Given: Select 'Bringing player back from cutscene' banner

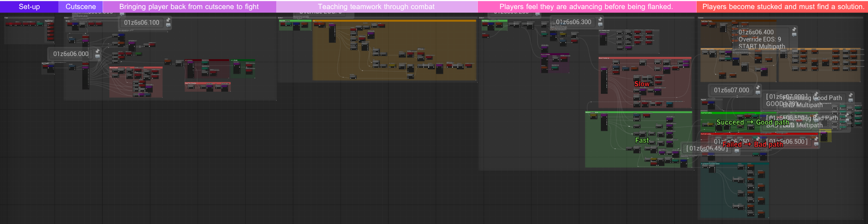Looking at the screenshot, I should 189,6.
